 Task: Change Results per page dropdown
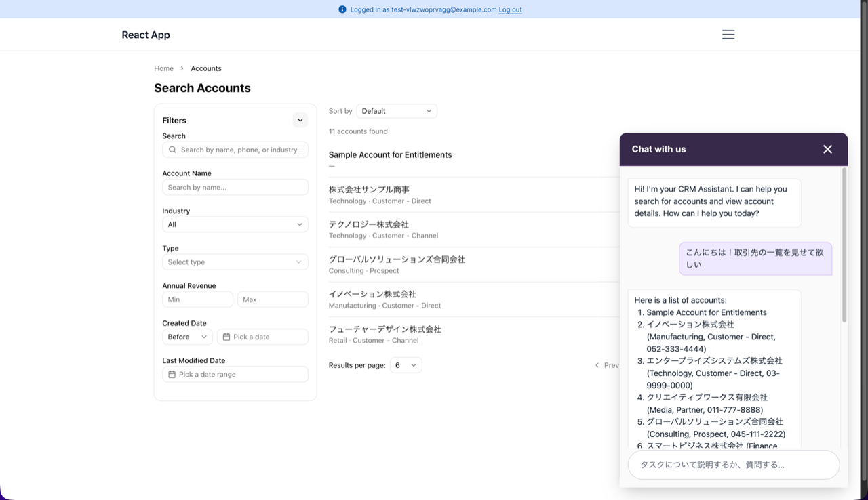tap(406, 365)
